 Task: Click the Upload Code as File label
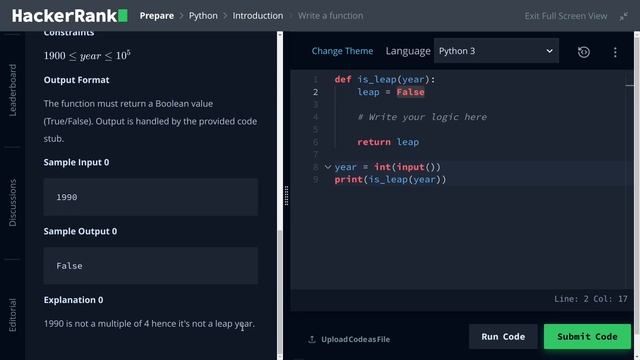pyautogui.click(x=355, y=339)
